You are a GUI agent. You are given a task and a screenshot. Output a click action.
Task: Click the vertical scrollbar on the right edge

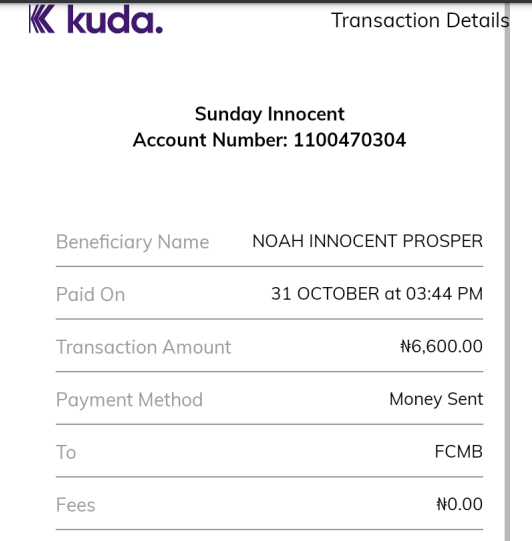507,273
